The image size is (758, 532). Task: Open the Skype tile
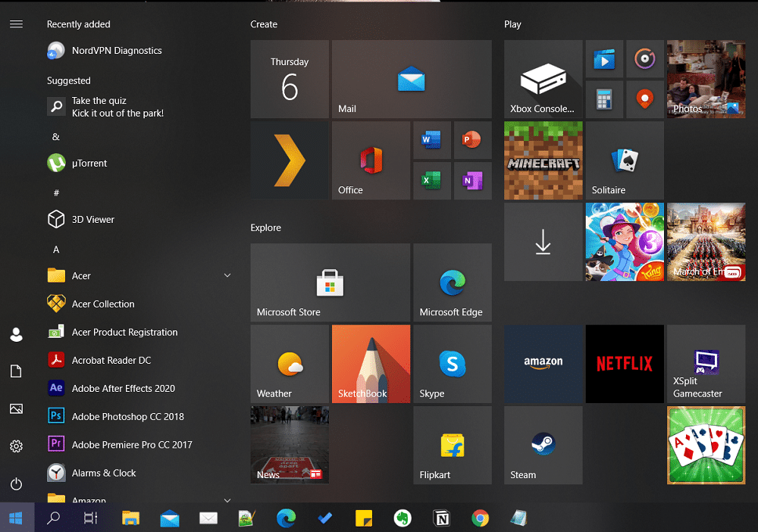coord(453,364)
